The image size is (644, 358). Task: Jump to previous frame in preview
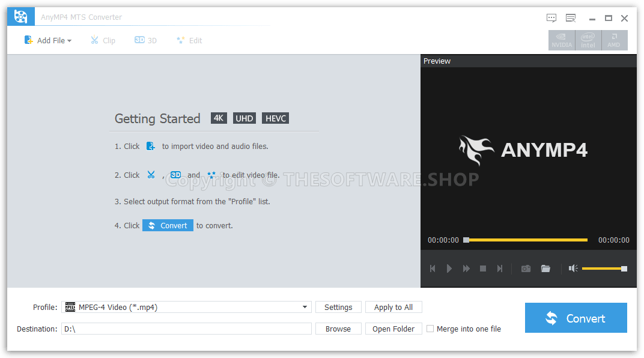[432, 268]
